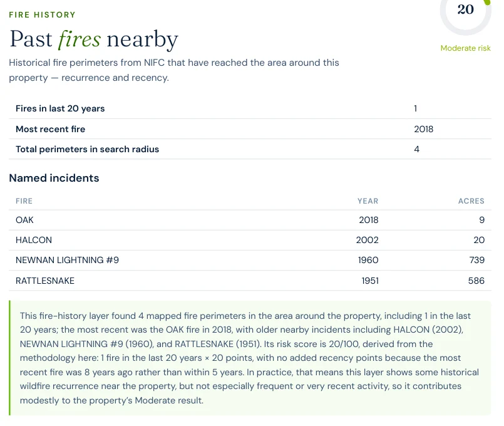
Task: Click the FIRE HISTORY section label
Action: click(x=42, y=15)
